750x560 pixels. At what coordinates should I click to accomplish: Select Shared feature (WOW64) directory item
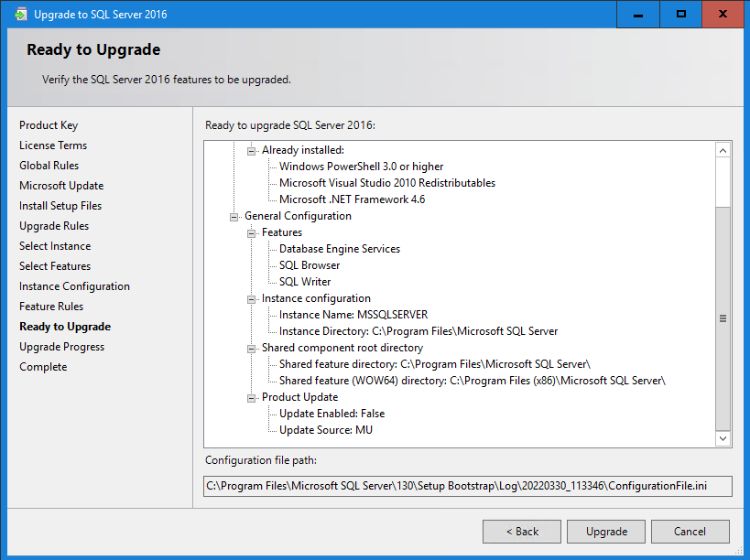pos(473,381)
